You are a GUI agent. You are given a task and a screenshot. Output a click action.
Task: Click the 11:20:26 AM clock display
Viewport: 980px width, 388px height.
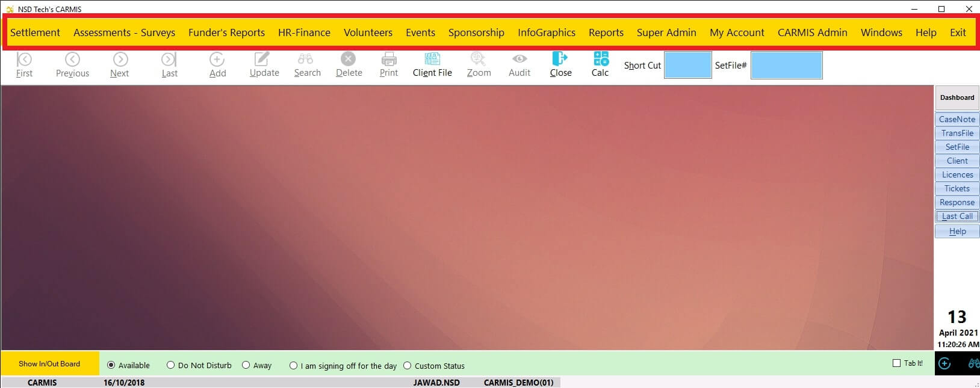[x=958, y=345]
